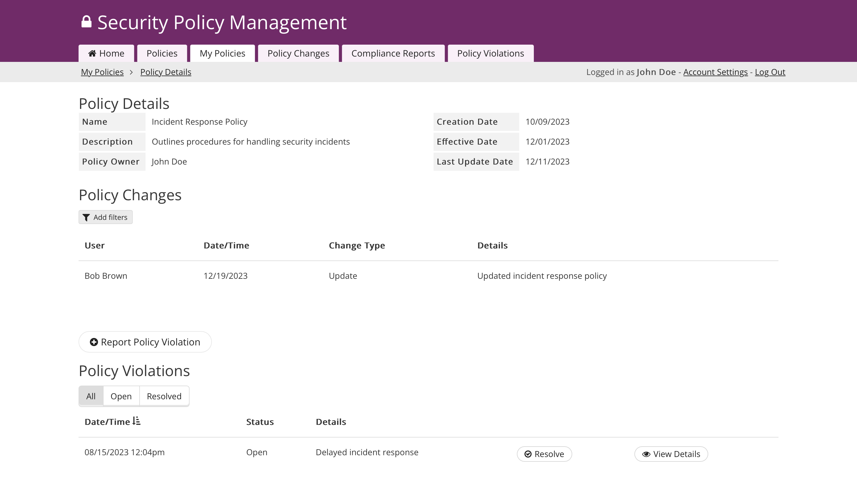This screenshot has height=504, width=857.
Task: Click the Log Out link
Action: (x=770, y=72)
